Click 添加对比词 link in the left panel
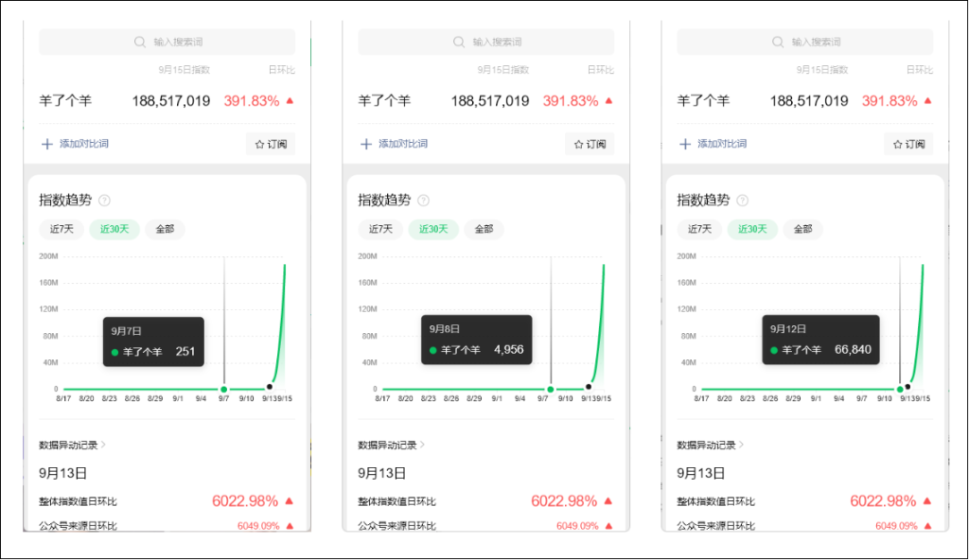The height and width of the screenshot is (560, 969). pos(84,144)
